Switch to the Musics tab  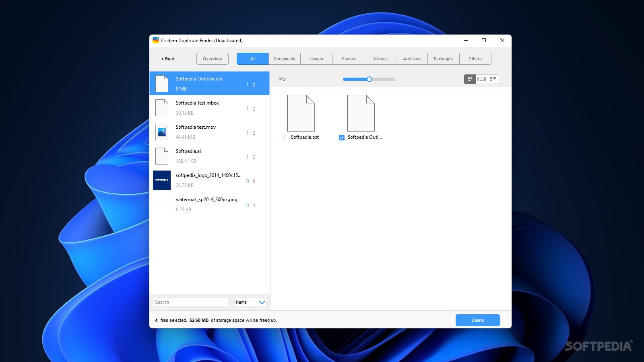348,59
